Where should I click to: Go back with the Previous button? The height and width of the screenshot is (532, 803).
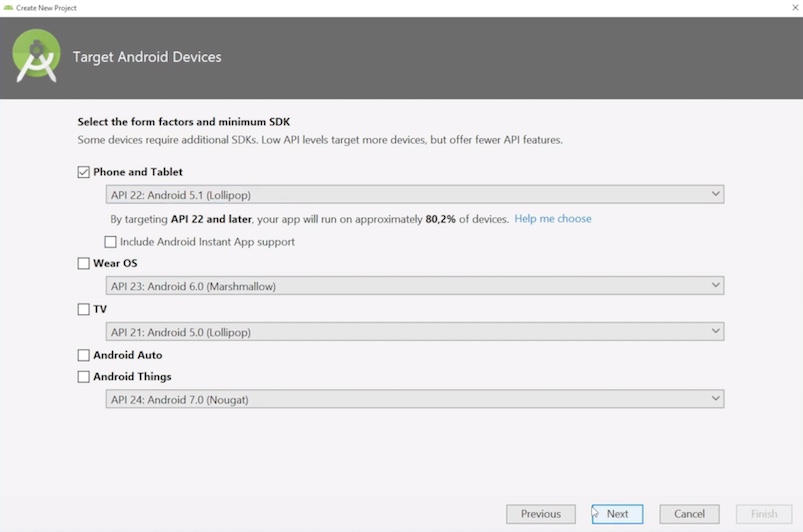tap(541, 514)
